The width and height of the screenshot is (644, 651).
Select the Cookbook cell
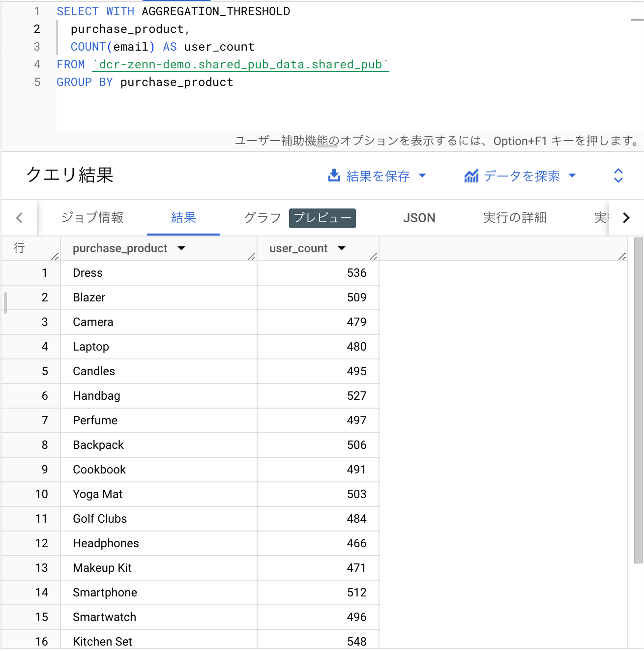click(159, 470)
